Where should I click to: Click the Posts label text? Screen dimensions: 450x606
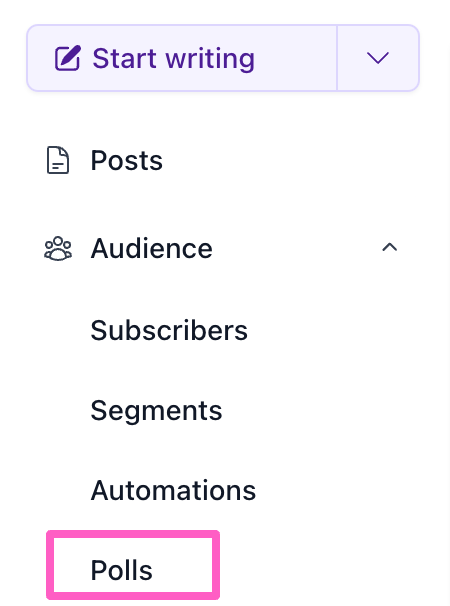pos(126,160)
